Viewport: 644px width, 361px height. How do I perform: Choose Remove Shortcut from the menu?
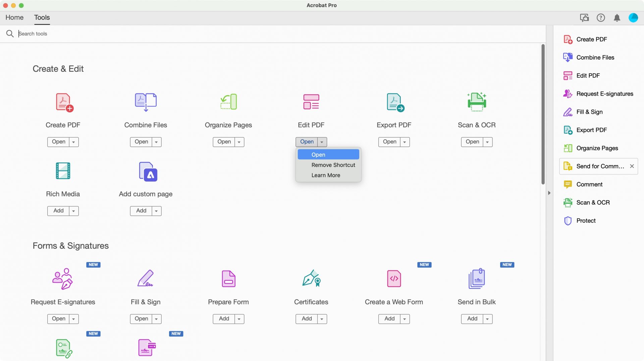(x=333, y=165)
